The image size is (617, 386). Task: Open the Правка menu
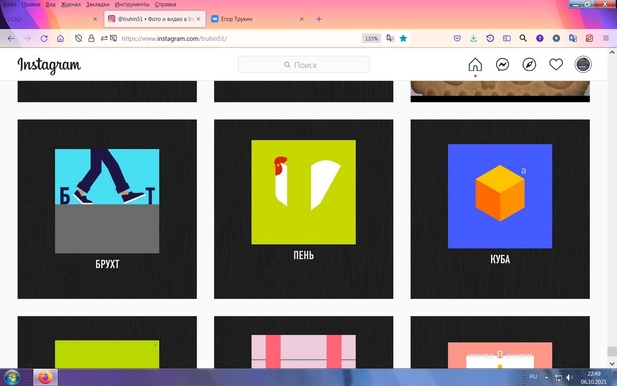pyautogui.click(x=31, y=4)
